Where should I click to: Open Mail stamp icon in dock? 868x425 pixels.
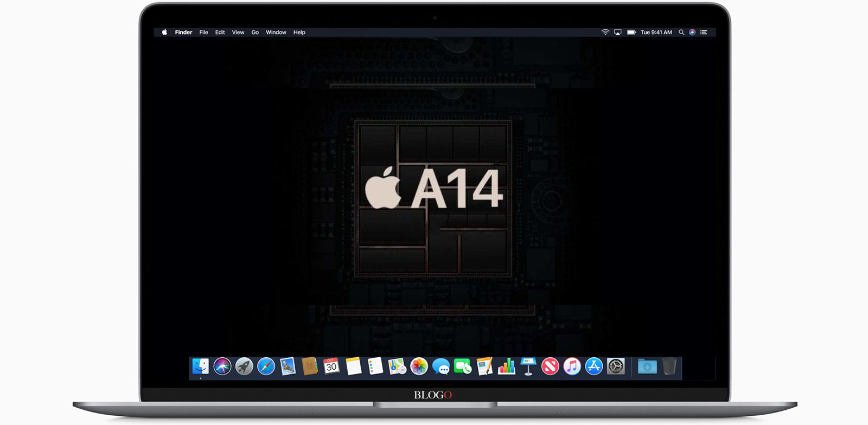pyautogui.click(x=288, y=367)
